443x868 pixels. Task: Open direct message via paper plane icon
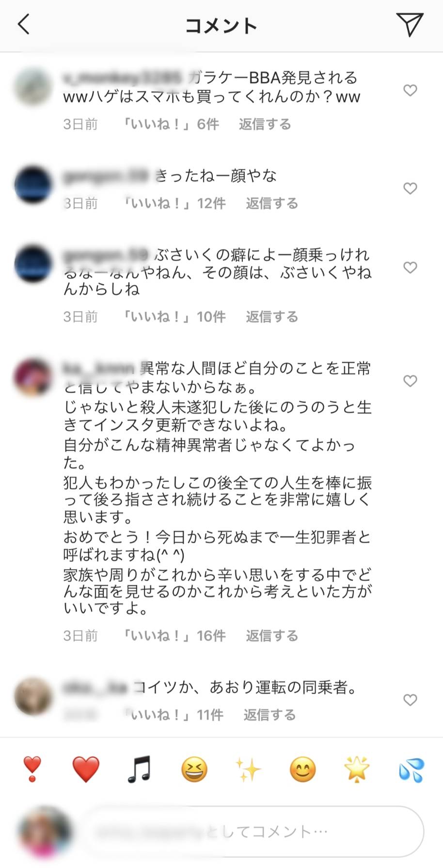pos(410,24)
